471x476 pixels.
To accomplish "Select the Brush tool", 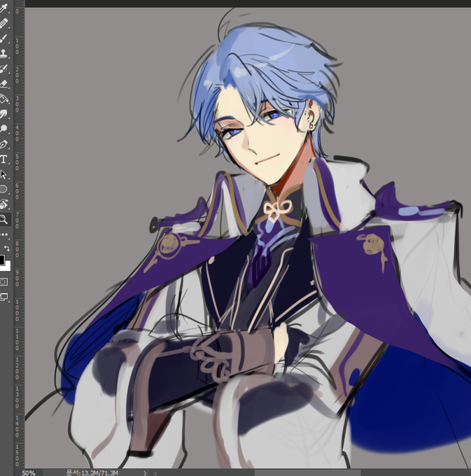I will click(3, 38).
